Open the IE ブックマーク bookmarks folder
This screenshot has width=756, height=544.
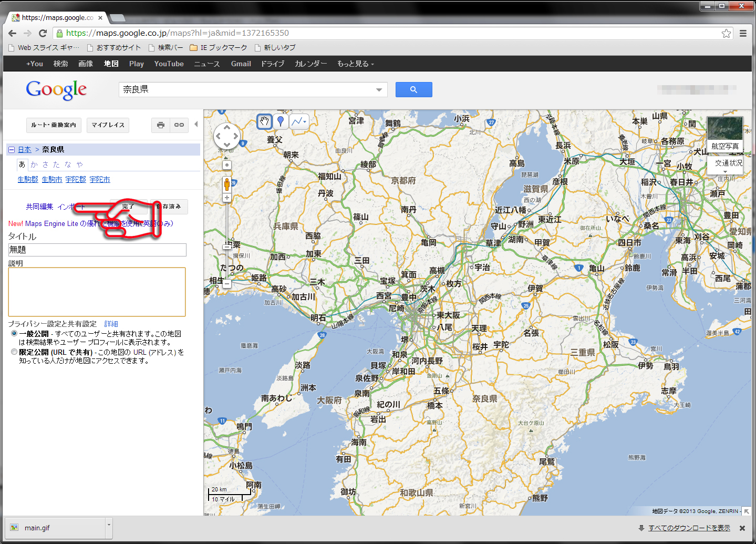[219, 48]
